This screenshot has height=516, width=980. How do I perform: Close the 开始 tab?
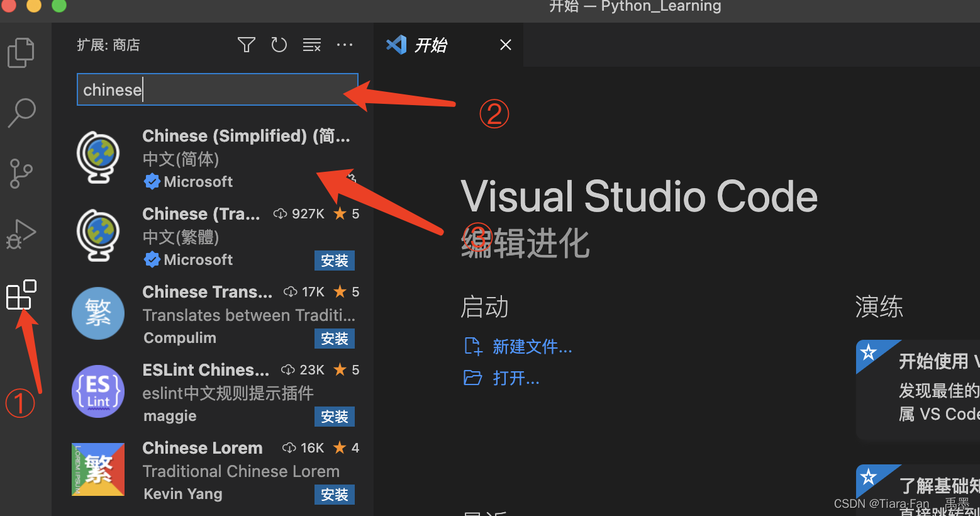coord(506,45)
